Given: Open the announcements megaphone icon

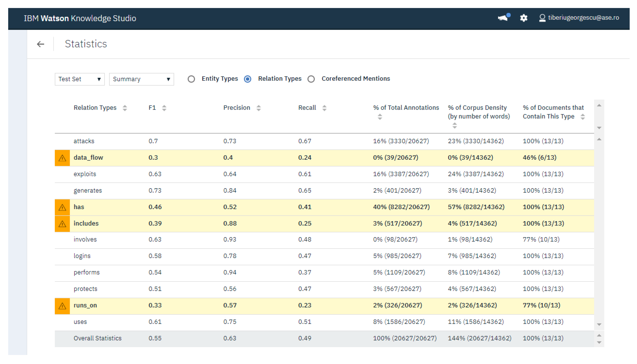Looking at the screenshot, I should click(503, 18).
